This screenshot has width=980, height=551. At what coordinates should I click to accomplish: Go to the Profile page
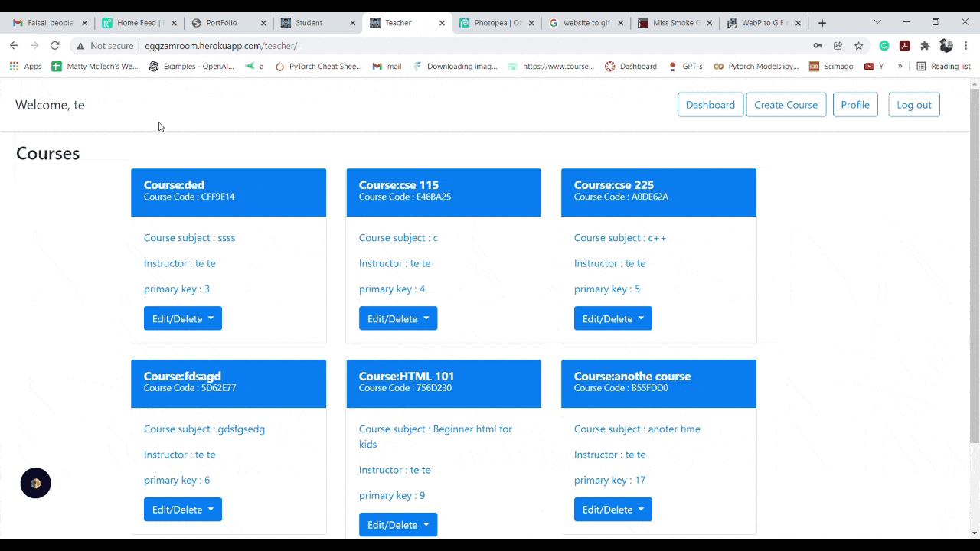pos(854,105)
